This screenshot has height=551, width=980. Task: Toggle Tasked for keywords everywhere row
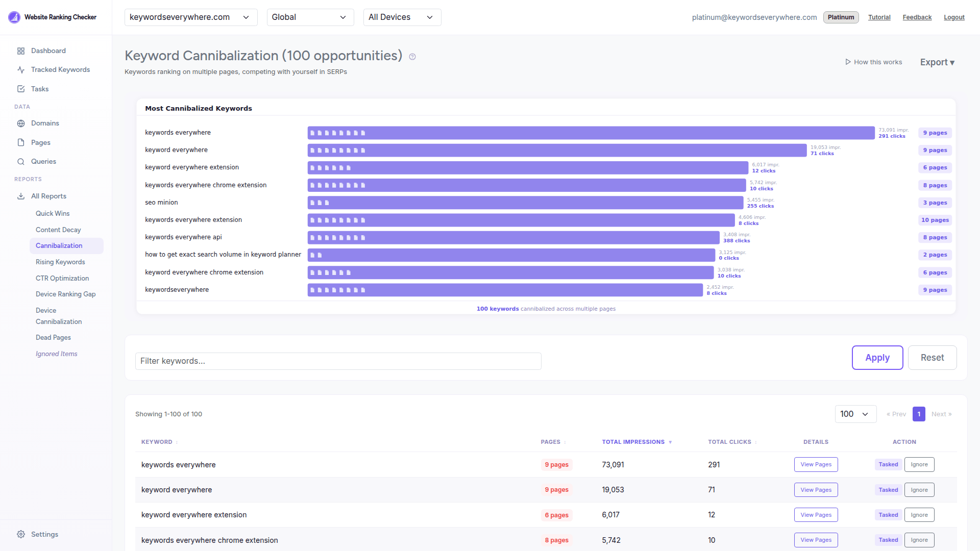pos(888,464)
